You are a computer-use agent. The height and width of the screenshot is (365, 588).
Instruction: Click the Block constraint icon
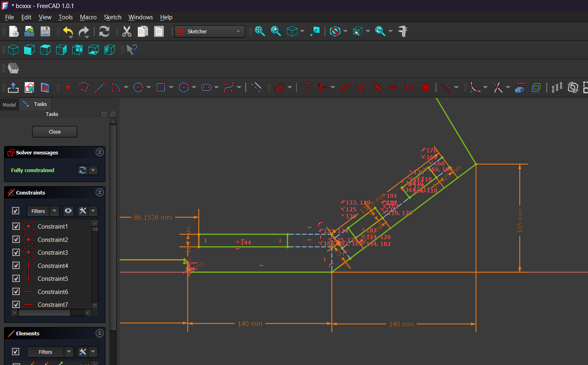point(425,87)
